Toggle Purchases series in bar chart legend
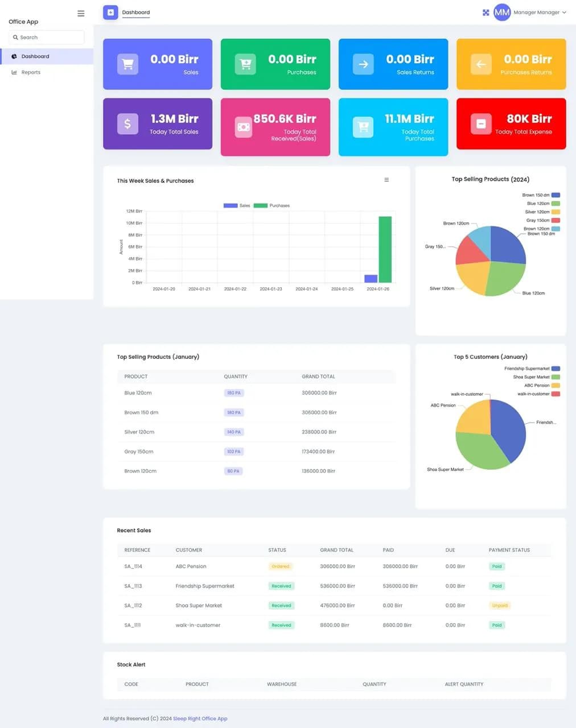The image size is (576, 728). (x=271, y=205)
